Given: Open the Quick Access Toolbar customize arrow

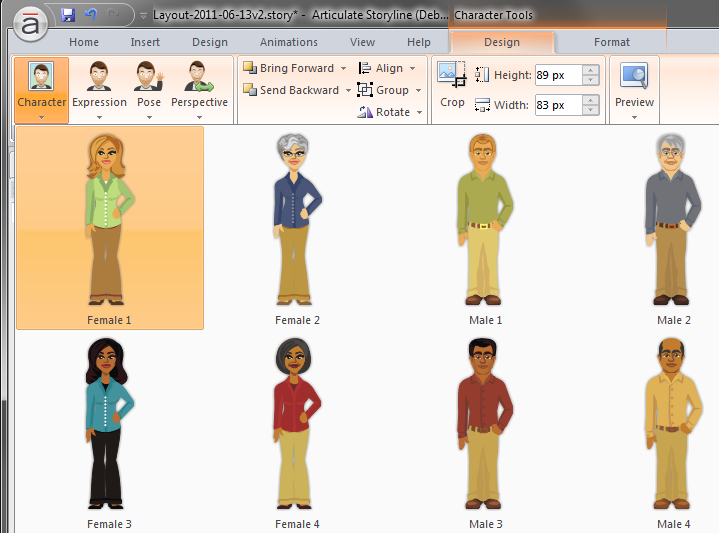Looking at the screenshot, I should pyautogui.click(x=143, y=16).
